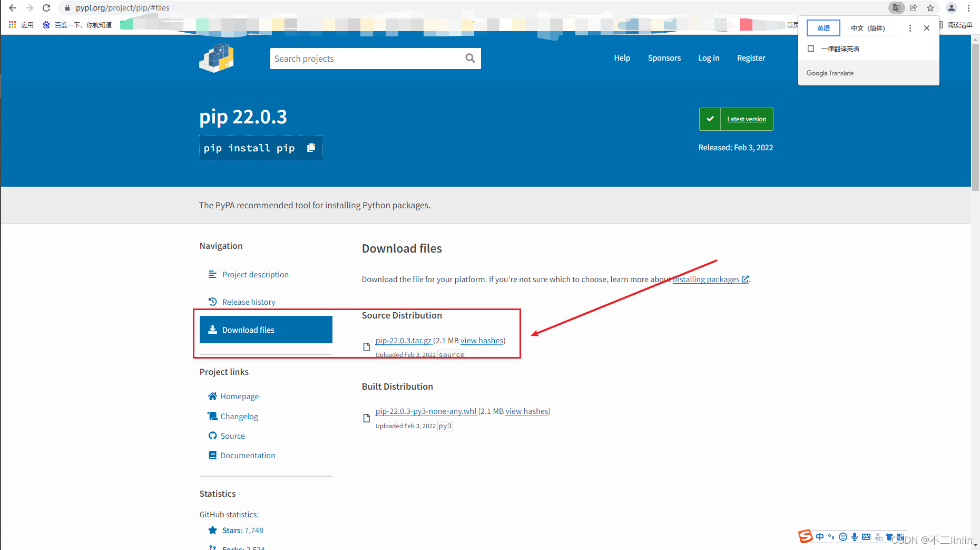The image size is (980, 550).
Task: Click the source tag label
Action: point(452,355)
